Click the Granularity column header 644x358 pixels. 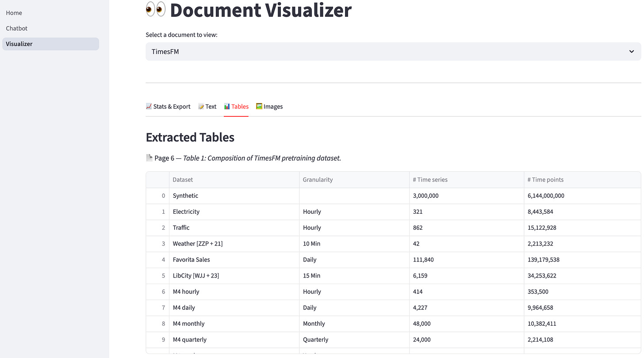click(x=354, y=180)
